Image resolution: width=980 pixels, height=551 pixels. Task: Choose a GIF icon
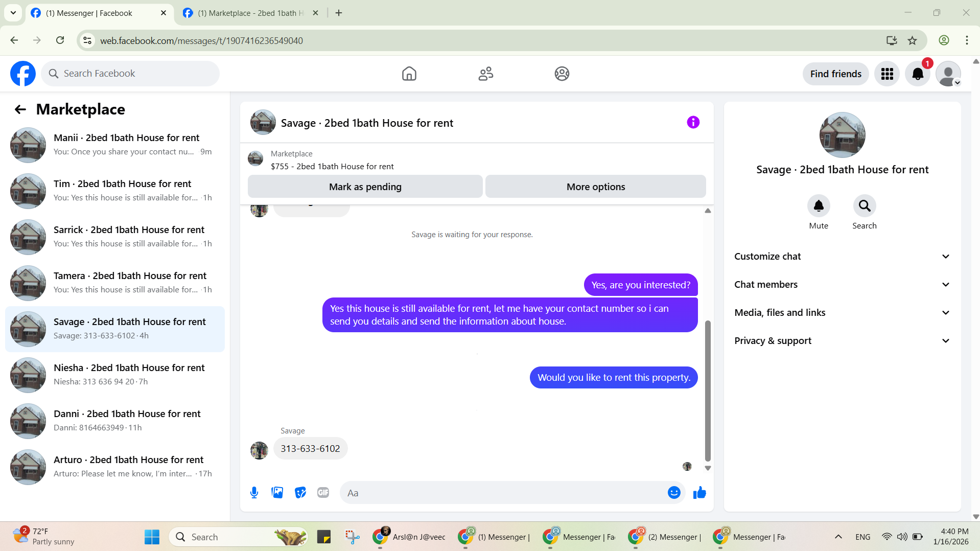pos(323,493)
